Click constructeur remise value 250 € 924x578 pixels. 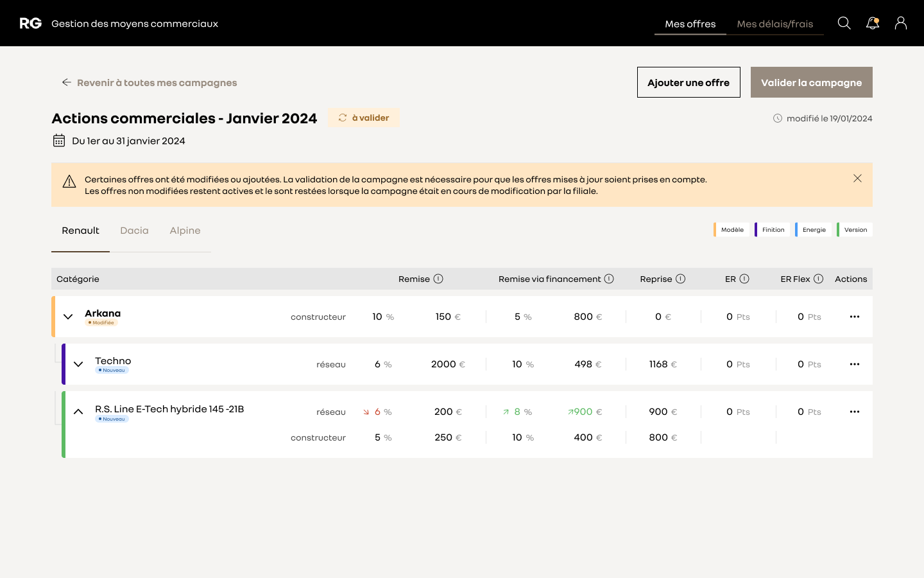(448, 437)
